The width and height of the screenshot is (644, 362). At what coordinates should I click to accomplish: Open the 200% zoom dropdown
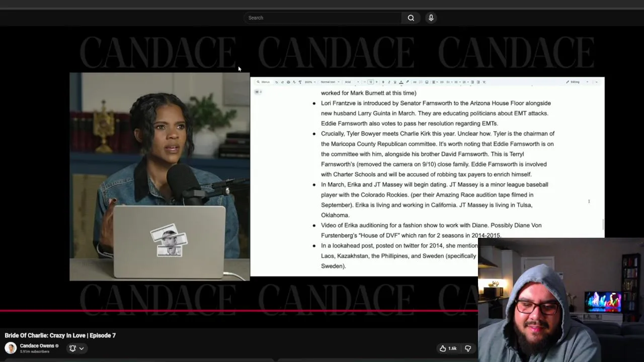pyautogui.click(x=310, y=82)
